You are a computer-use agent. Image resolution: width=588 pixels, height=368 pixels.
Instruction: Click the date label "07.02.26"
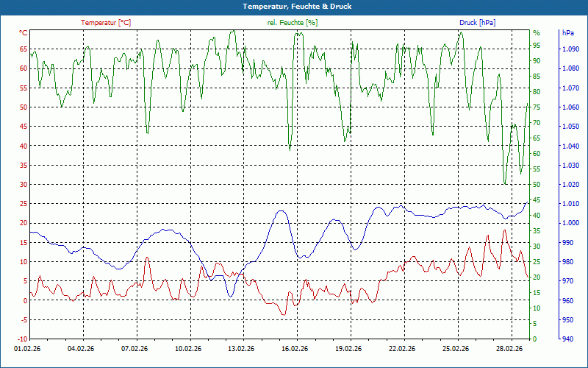135,349
